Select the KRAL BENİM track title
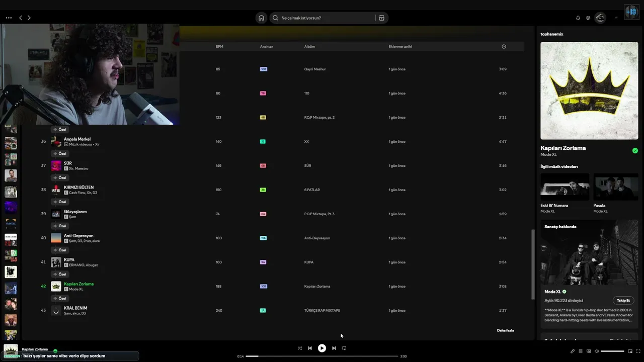 [x=75, y=308]
